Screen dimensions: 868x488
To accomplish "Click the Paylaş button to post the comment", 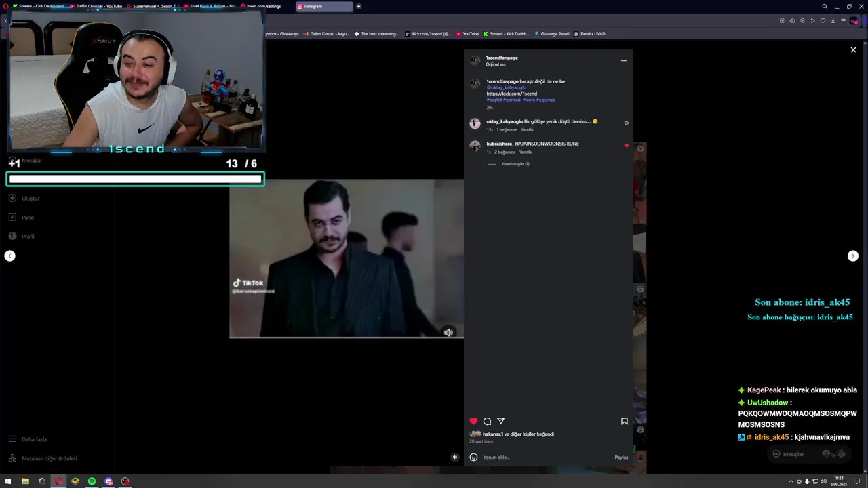I will (621, 457).
